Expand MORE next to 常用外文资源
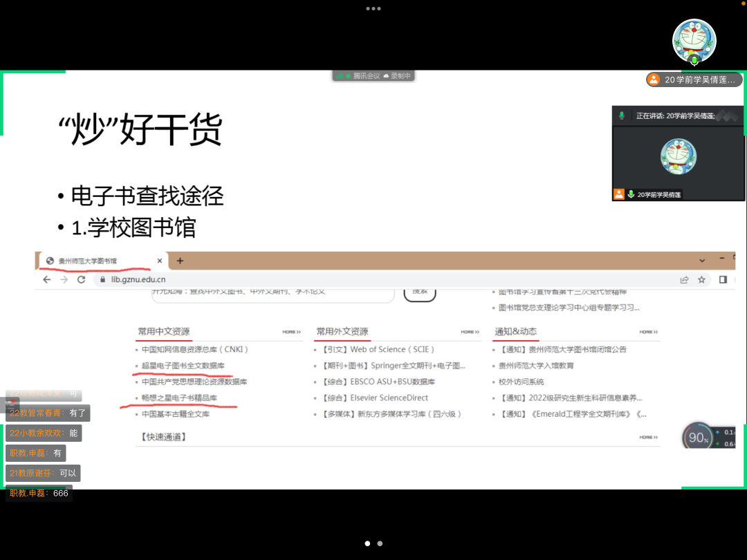The image size is (747, 560). [x=470, y=332]
